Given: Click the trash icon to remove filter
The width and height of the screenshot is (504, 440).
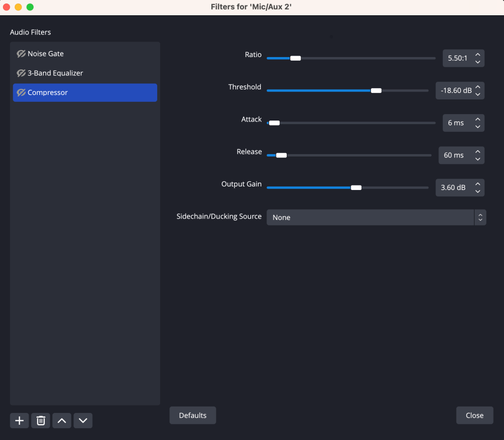Looking at the screenshot, I should click(x=41, y=420).
